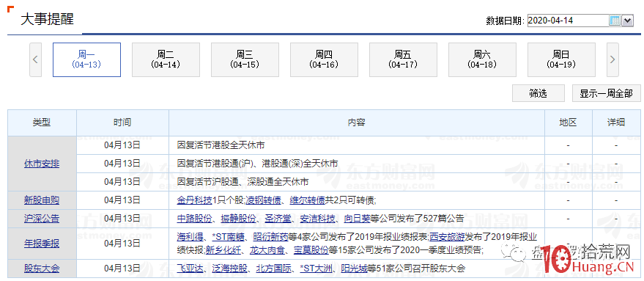Open the 股东大会 link

(x=42, y=269)
